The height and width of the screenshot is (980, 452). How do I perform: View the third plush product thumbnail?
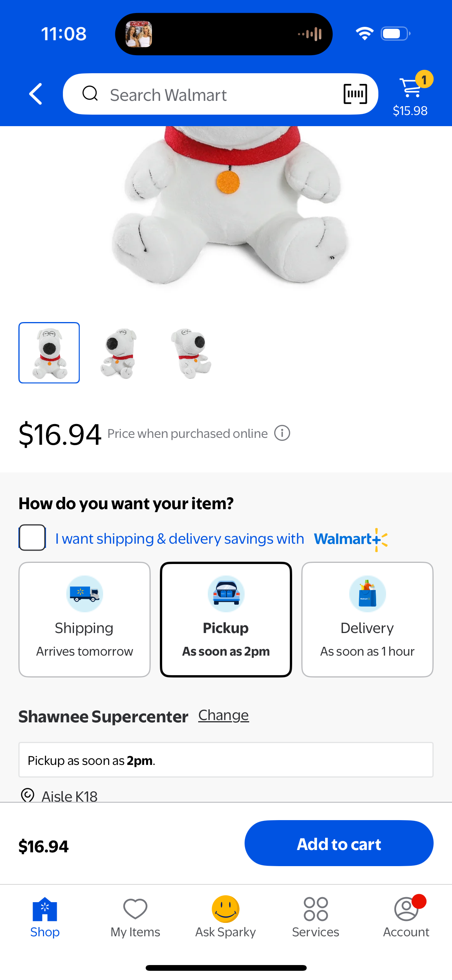point(191,353)
